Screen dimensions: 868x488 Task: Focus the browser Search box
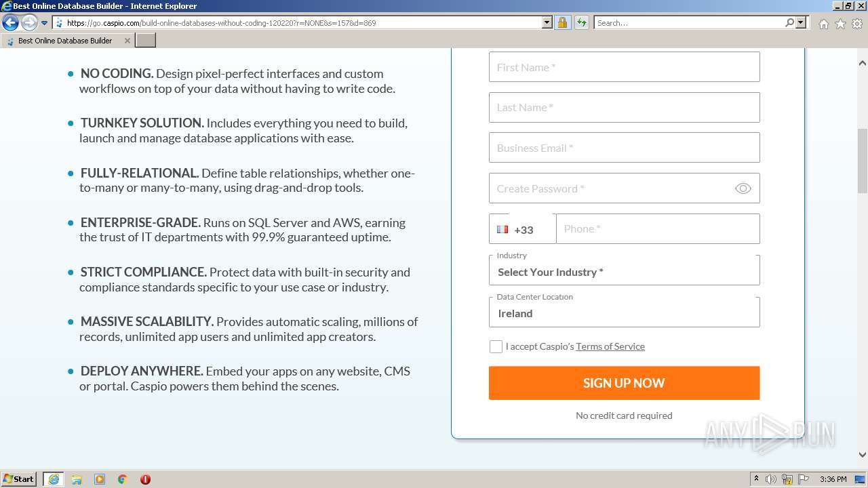(x=688, y=22)
